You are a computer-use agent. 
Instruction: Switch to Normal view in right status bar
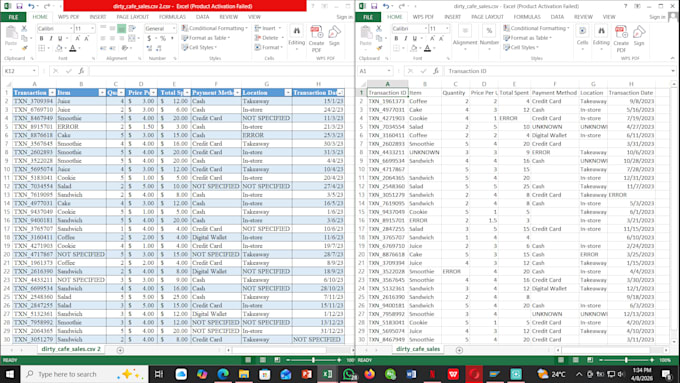[x=561, y=360]
